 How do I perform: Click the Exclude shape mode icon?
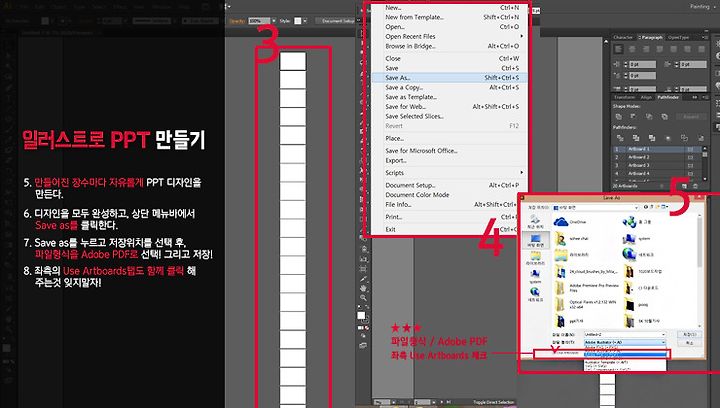coord(664,117)
